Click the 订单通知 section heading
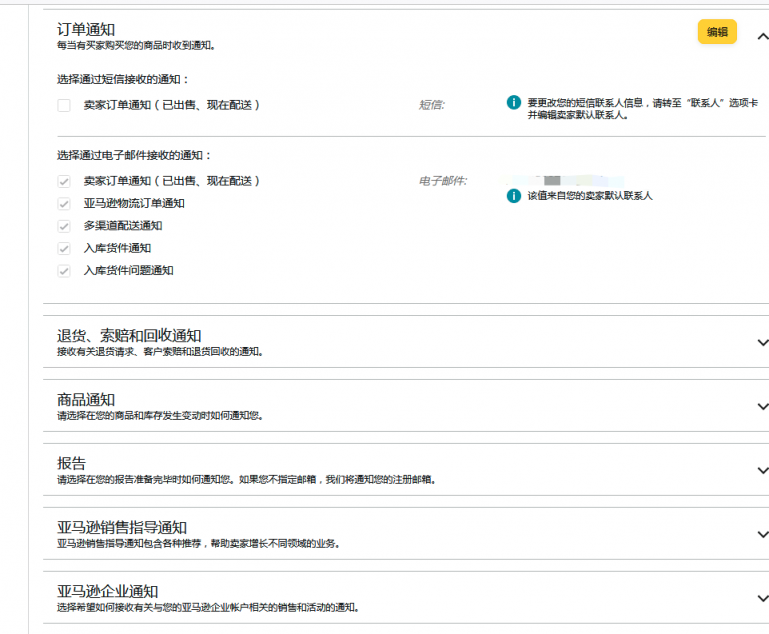This screenshot has height=634, width=769. [93, 30]
